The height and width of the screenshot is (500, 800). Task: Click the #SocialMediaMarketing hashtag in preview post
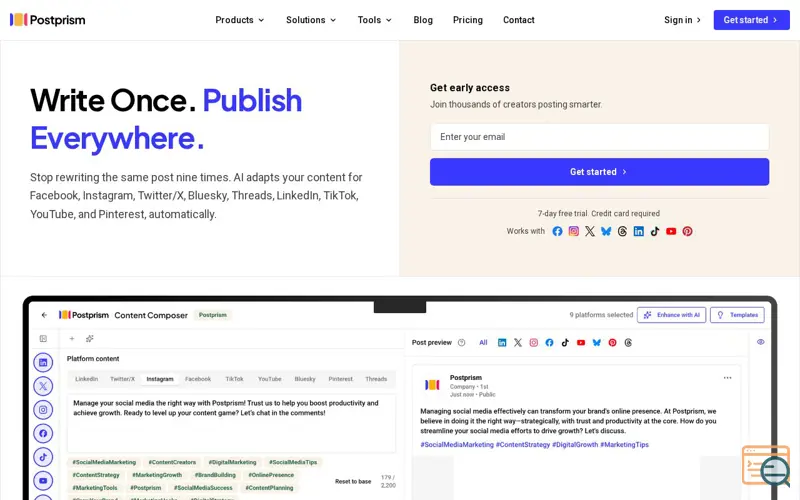(x=457, y=445)
